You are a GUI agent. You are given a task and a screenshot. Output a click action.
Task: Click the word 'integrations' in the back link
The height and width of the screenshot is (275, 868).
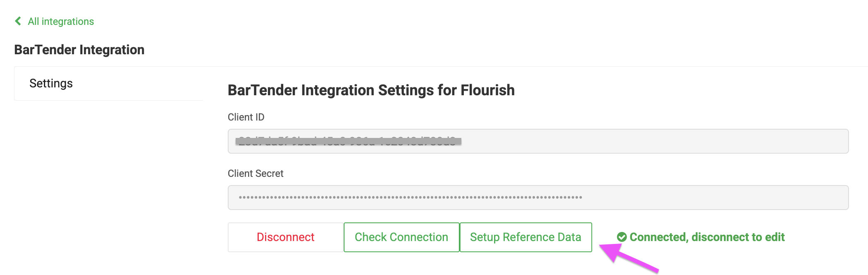68,22
